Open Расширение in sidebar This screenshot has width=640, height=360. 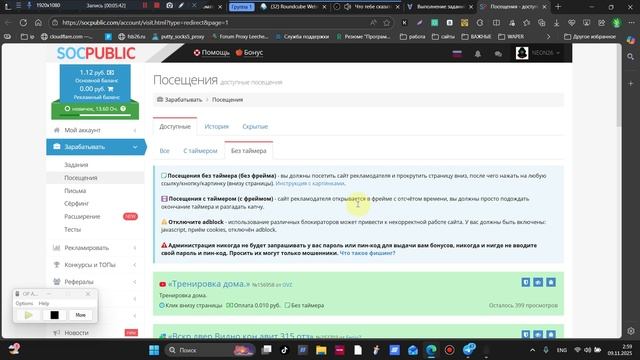(x=82, y=217)
